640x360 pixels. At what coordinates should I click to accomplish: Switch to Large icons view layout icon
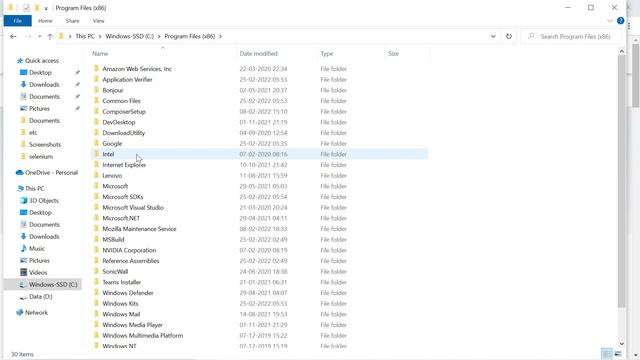pyautogui.click(x=618, y=353)
